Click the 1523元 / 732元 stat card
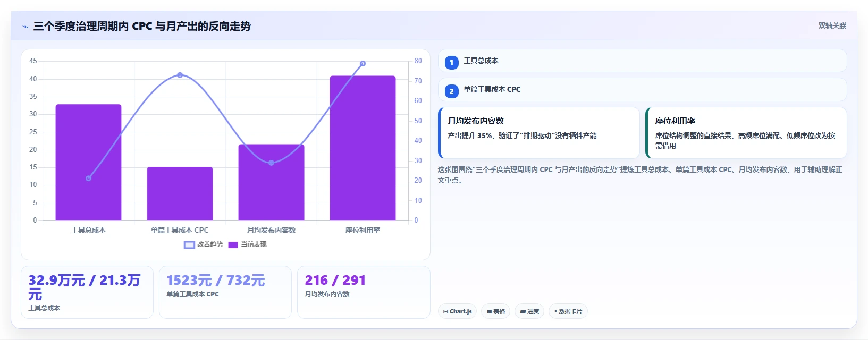The width and height of the screenshot is (868, 340). tap(225, 292)
